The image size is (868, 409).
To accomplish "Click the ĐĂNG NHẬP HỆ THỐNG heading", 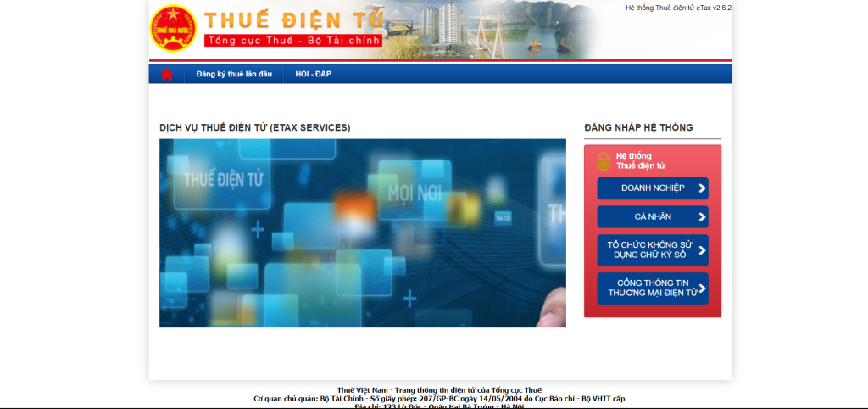I will coord(638,128).
